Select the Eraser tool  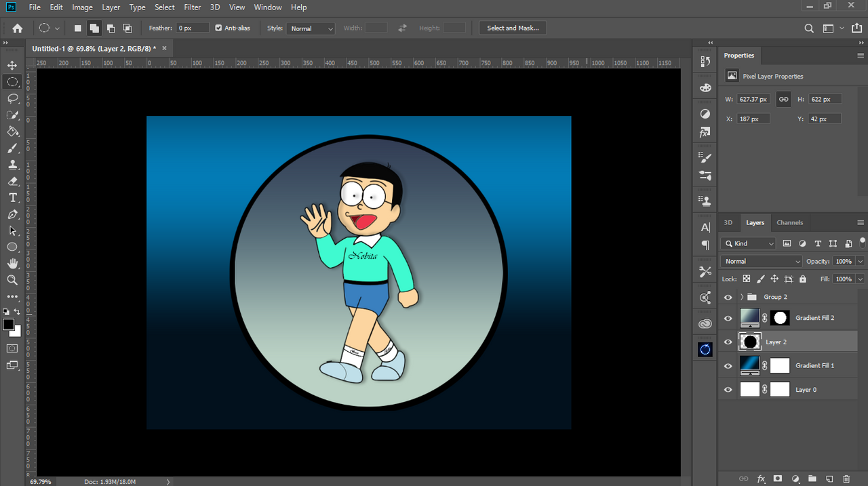point(12,181)
